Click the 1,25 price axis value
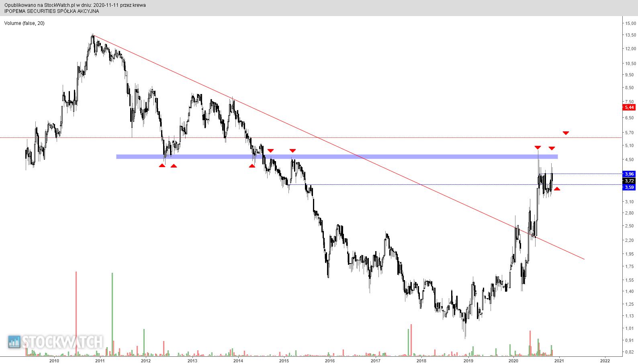Image resolution: width=638 pixels, height=364 pixels. pyautogui.click(x=630, y=305)
